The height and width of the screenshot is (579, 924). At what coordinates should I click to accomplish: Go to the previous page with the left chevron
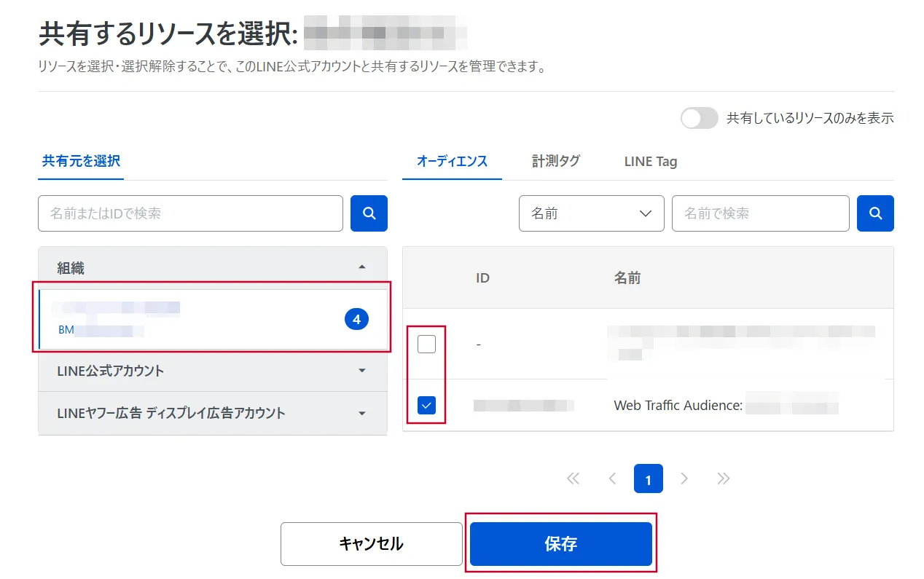pos(611,478)
